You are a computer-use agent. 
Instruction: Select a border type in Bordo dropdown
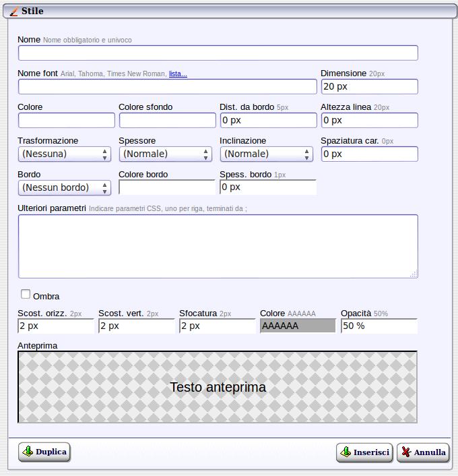tap(65, 187)
